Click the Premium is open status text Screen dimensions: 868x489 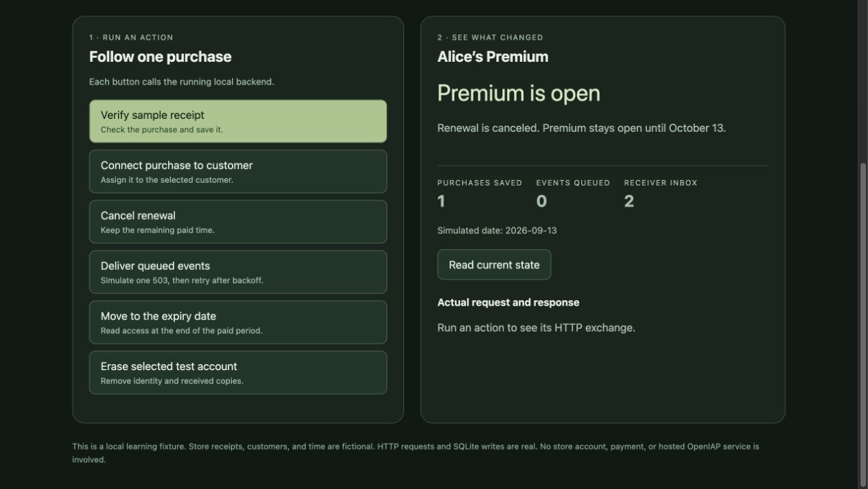coord(519,93)
